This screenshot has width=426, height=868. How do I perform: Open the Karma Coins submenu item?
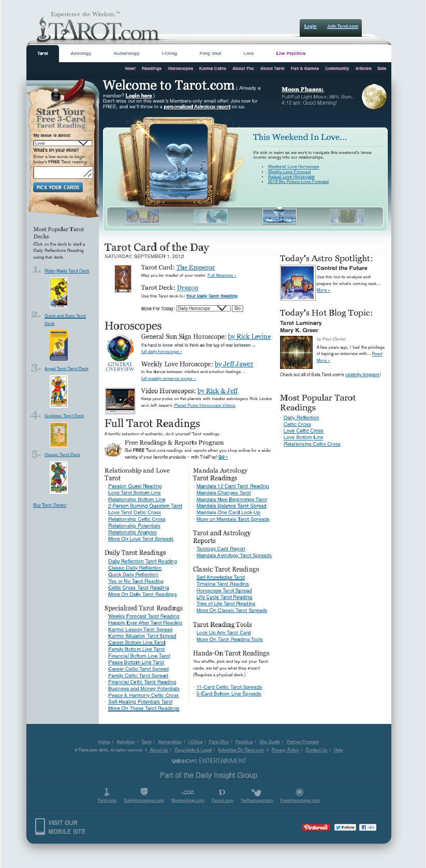[212, 68]
